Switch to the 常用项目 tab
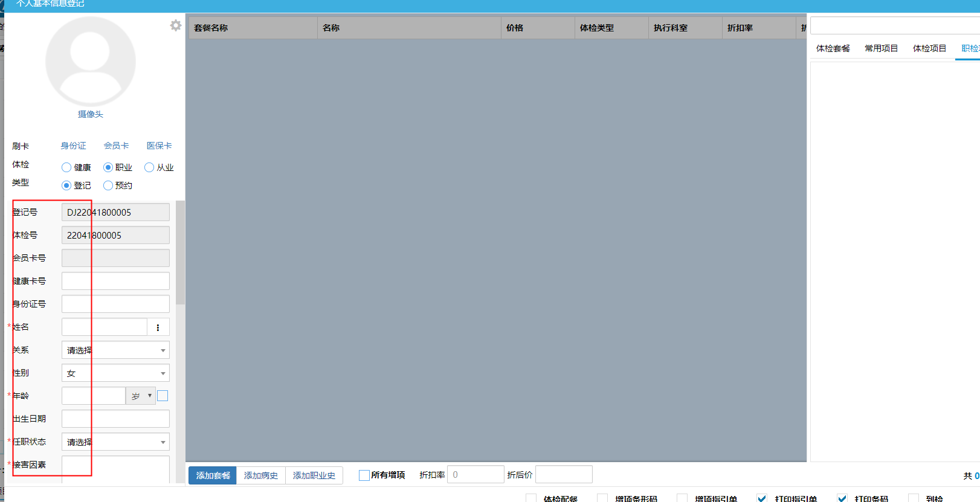 [881, 48]
